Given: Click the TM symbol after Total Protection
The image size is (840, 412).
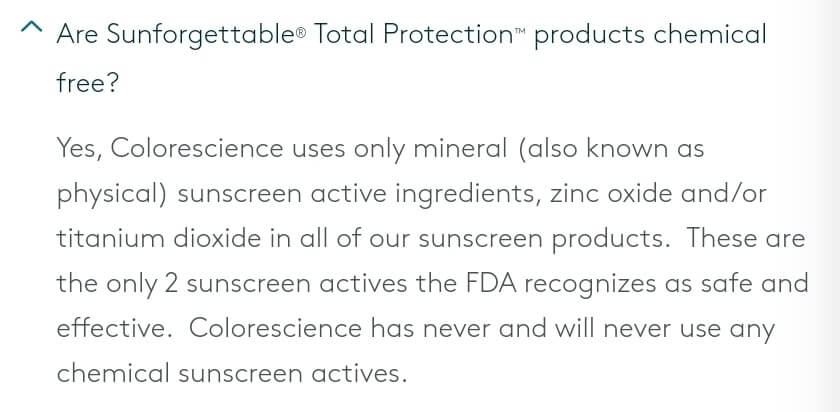Looking at the screenshot, I should [x=520, y=32].
